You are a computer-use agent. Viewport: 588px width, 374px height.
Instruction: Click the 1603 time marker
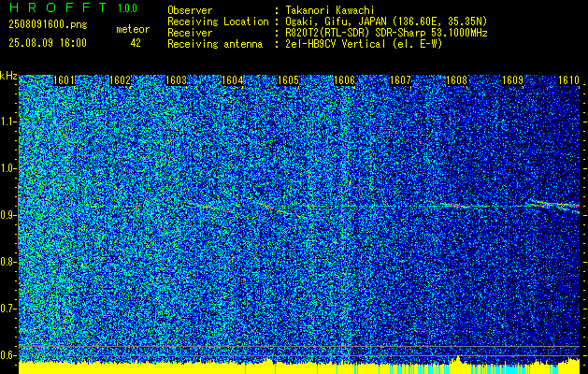pyautogui.click(x=176, y=80)
